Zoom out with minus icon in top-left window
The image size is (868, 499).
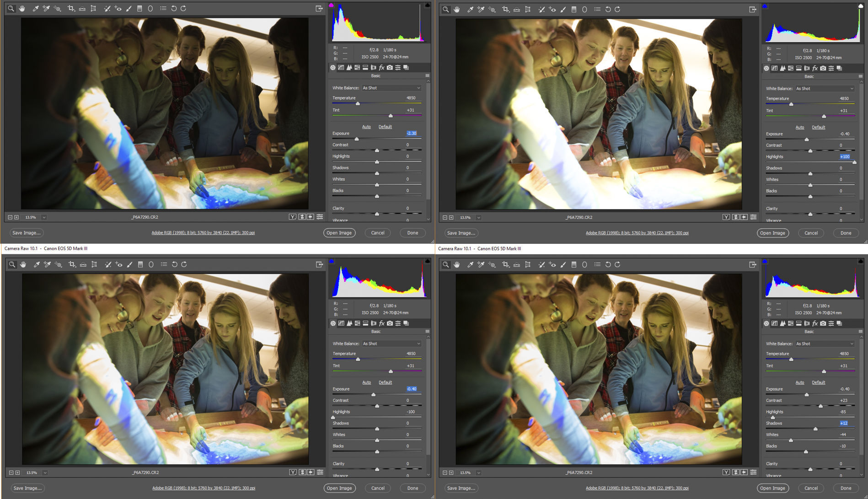pyautogui.click(x=10, y=217)
